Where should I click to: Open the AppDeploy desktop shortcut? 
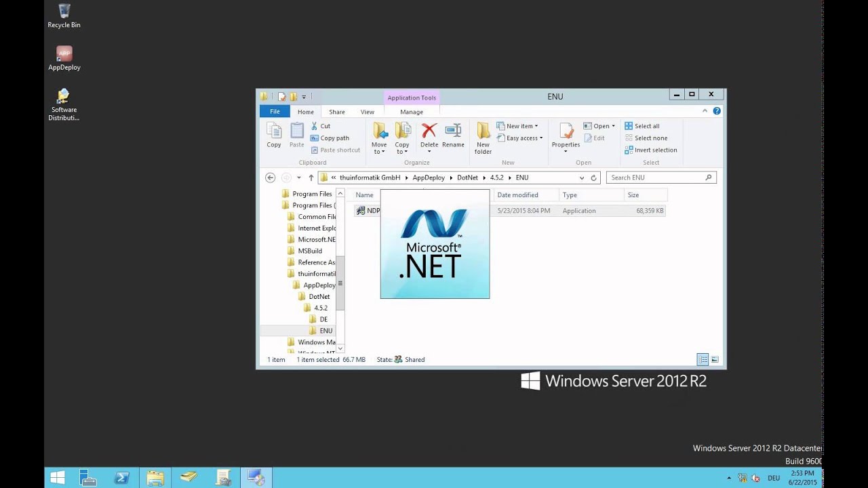tap(64, 58)
